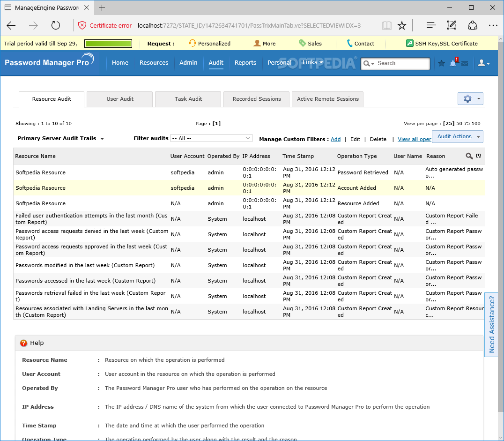Open the share icon in browser toolbar

(473, 25)
